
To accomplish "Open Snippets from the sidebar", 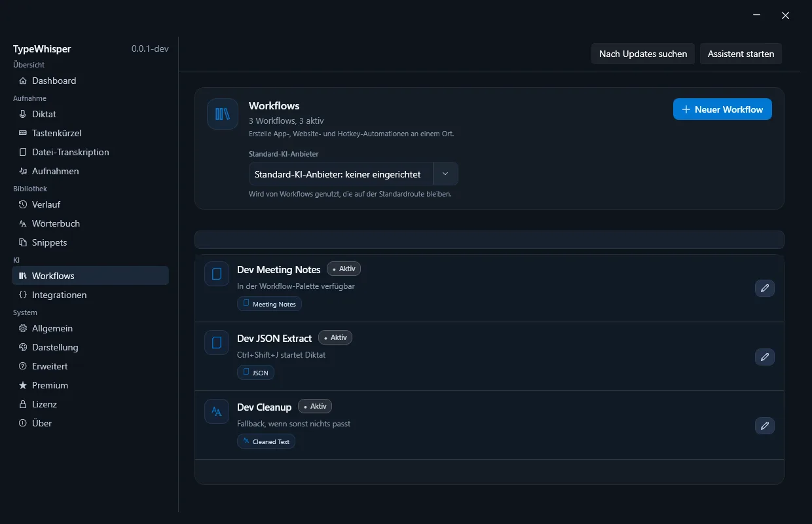I will (x=90, y=242).
